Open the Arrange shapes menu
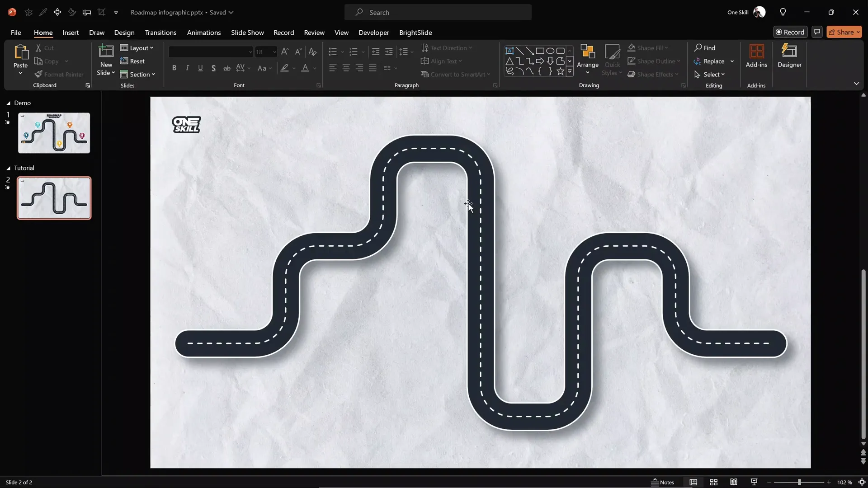 coord(588,60)
